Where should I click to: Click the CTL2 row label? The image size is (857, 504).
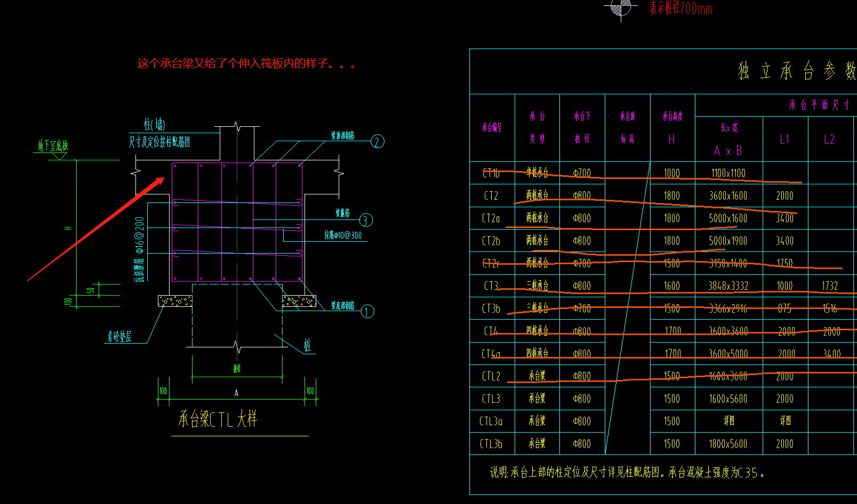491,376
